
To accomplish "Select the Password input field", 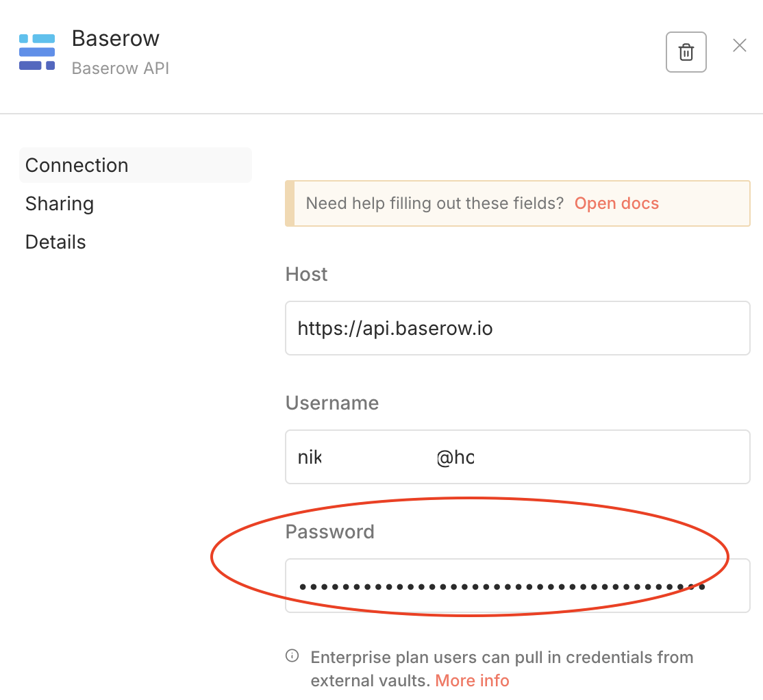I will (x=517, y=586).
